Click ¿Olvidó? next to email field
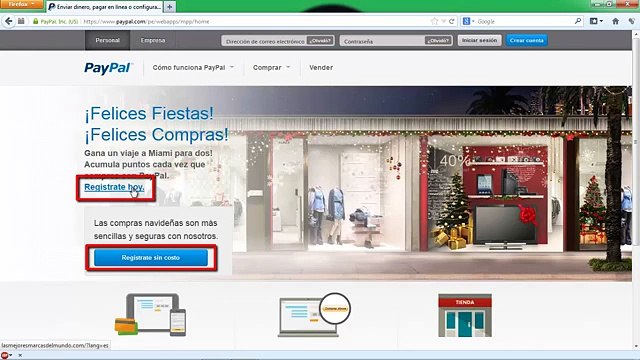The height and width of the screenshot is (360, 640). 320,40
